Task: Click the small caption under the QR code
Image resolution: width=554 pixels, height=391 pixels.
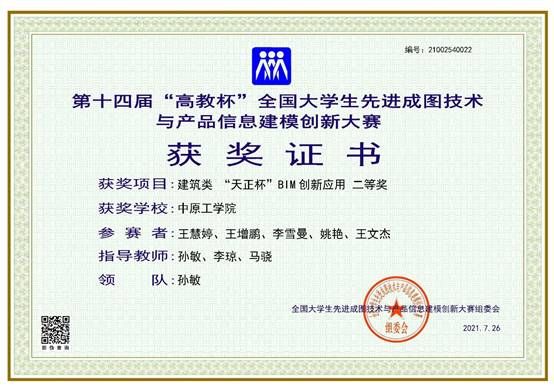Action: [55, 348]
